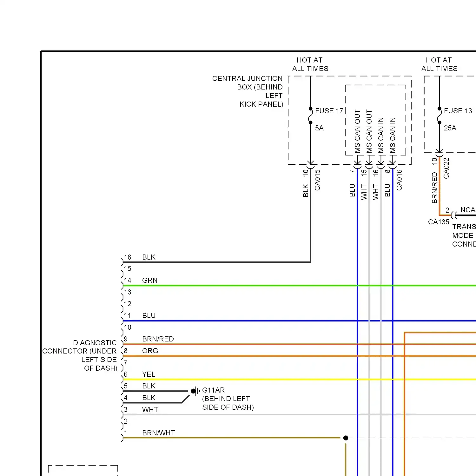Select the 5A fuse rating text

point(319,128)
